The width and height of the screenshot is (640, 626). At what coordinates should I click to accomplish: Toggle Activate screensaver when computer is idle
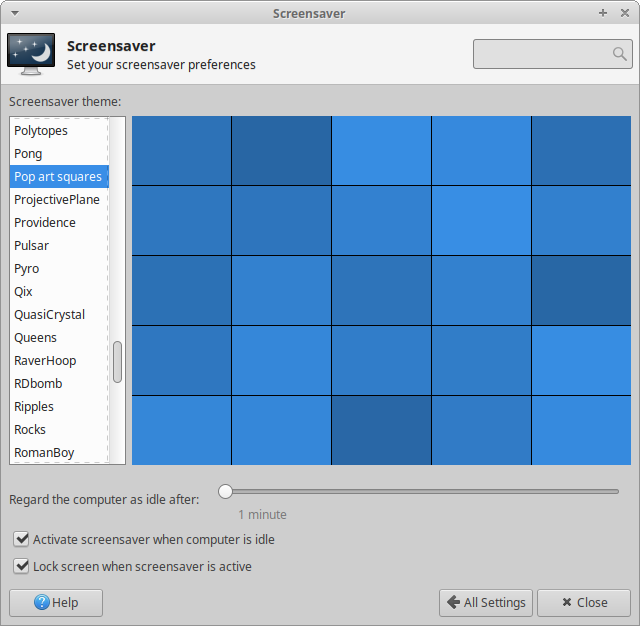click(144, 539)
